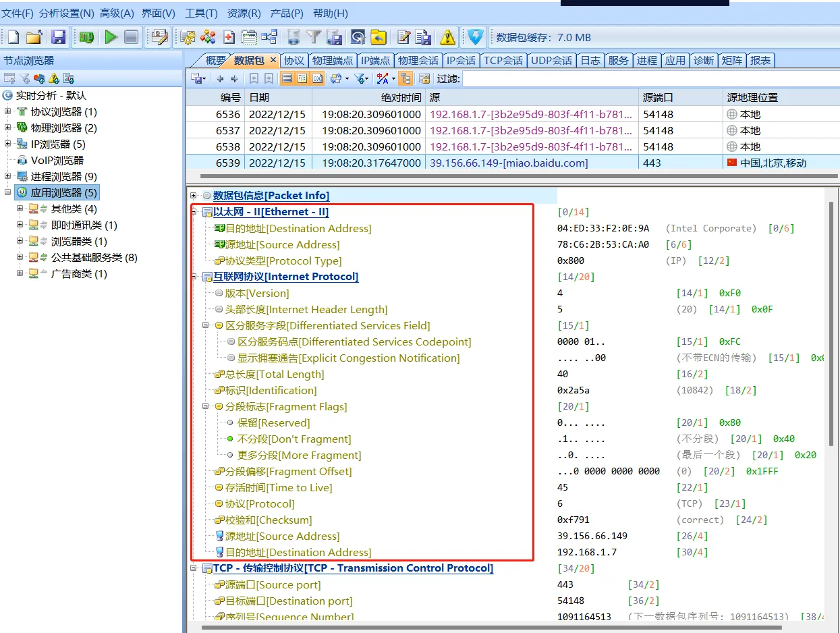Click the Save floppy disk toolbar icon
The image size is (840, 633).
[x=59, y=37]
